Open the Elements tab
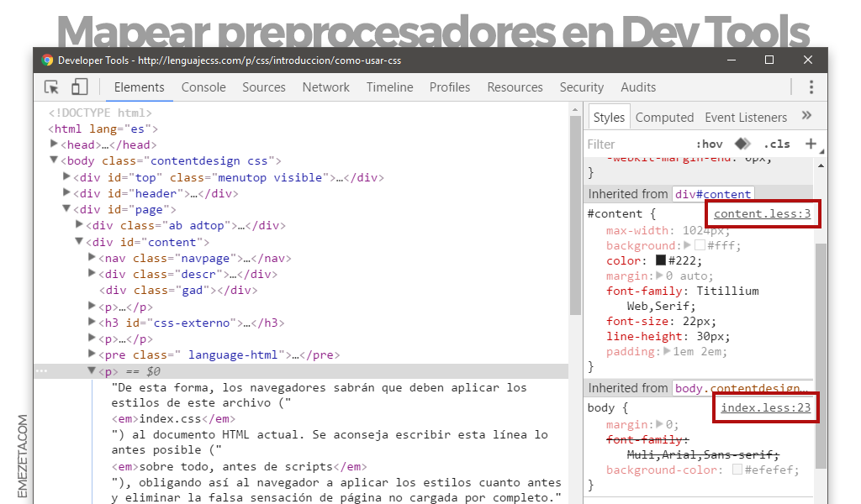 click(x=139, y=87)
